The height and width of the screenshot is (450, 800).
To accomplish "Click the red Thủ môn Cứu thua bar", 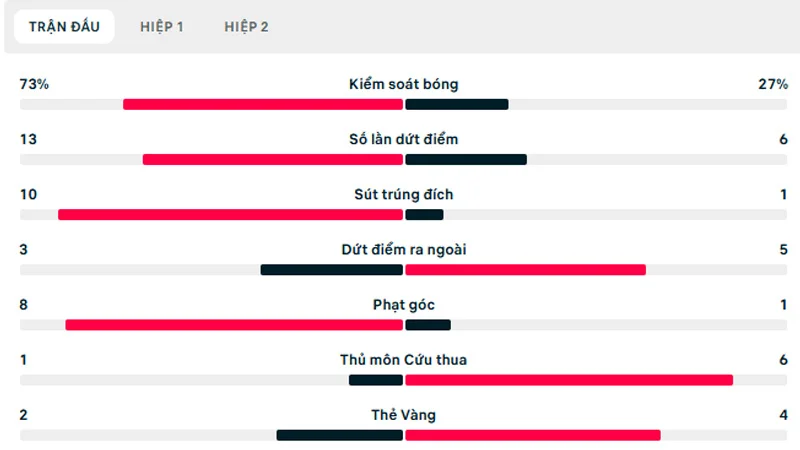I will point(569,379).
